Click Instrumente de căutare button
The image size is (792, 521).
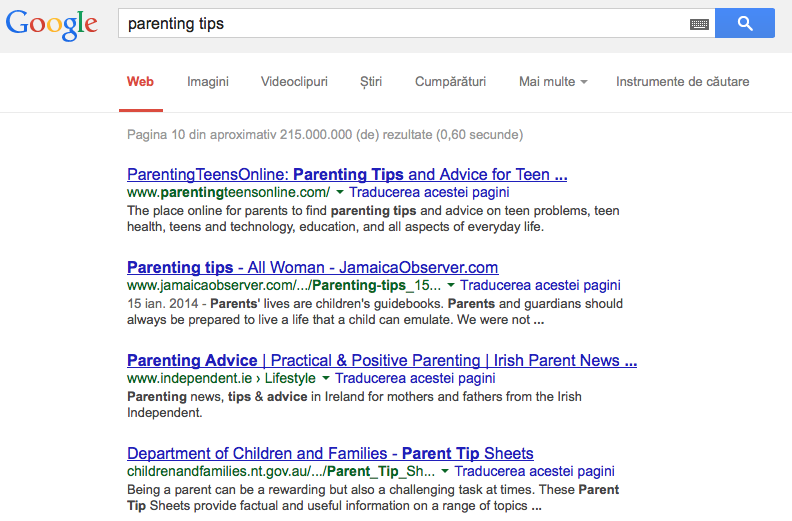(682, 82)
